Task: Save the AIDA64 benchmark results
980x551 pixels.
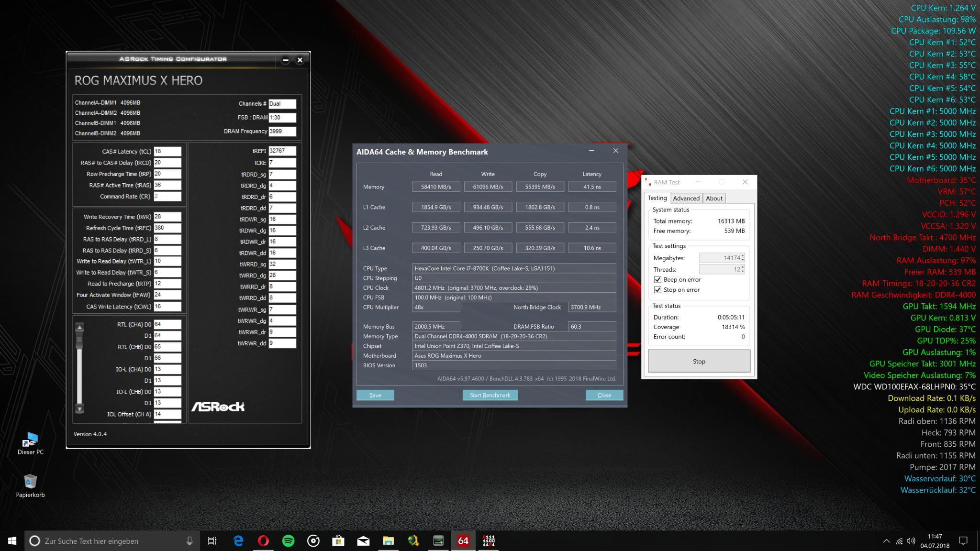Action: coord(375,395)
